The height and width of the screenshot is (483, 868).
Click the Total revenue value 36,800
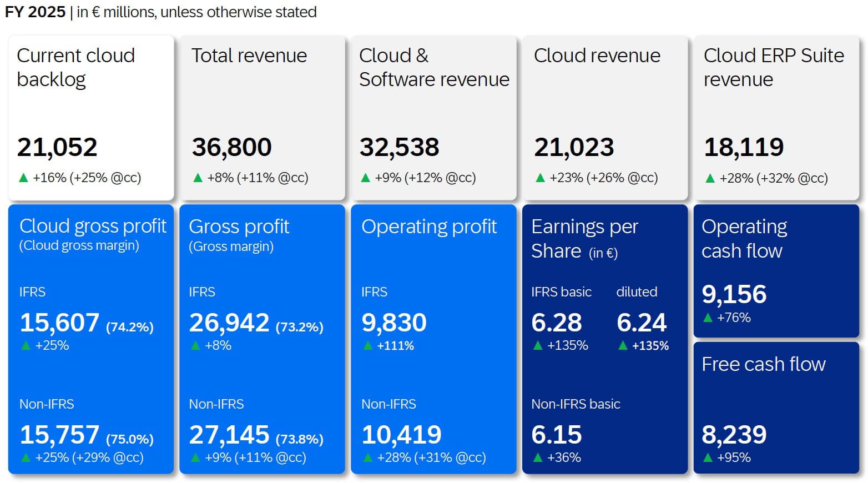point(231,147)
